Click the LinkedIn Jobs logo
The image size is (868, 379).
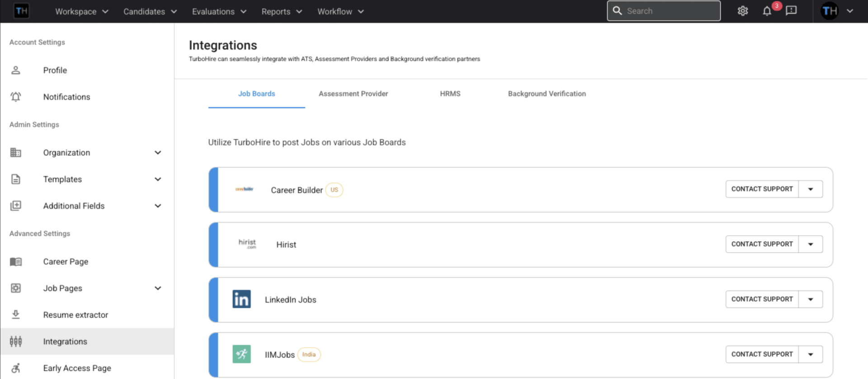[241, 299]
